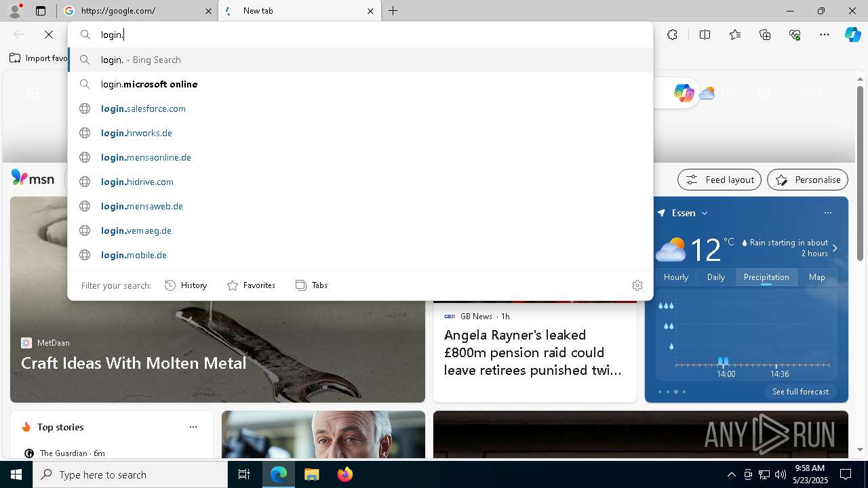Screen dimensions: 868x488
Task: Click the taskbar search box
Action: [130, 474]
